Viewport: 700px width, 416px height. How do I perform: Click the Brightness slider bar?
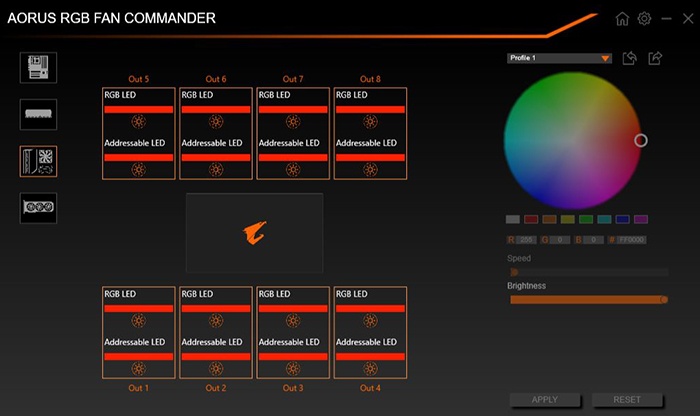[589, 300]
